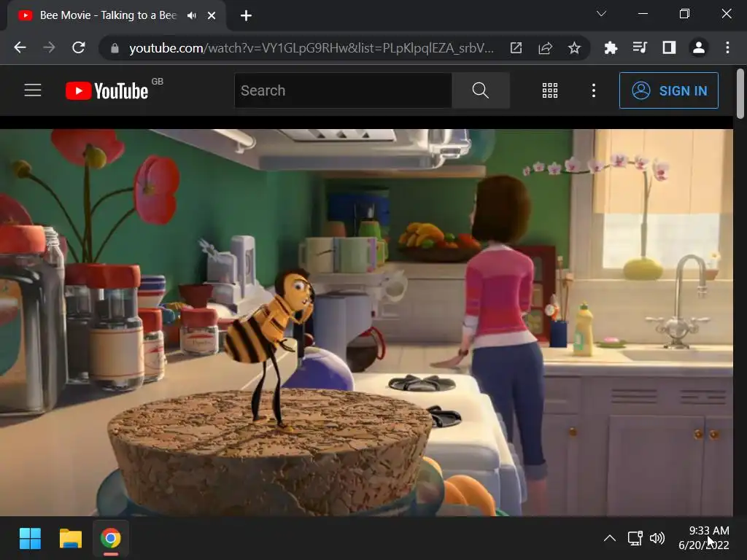Minimize the Chrome window
Screen dimensions: 747x560
(643, 14)
